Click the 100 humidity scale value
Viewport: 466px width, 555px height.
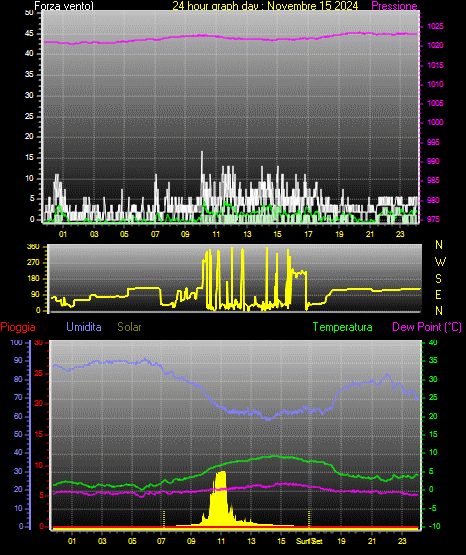click(16, 343)
